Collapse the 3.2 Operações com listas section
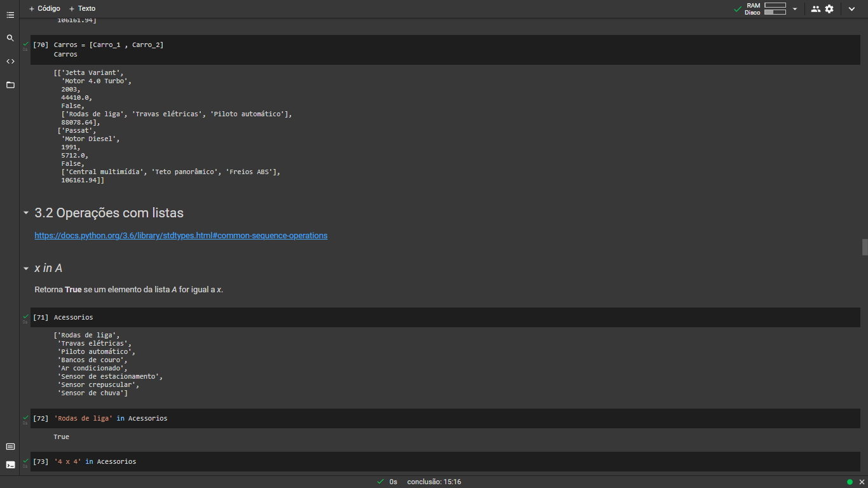 point(26,213)
